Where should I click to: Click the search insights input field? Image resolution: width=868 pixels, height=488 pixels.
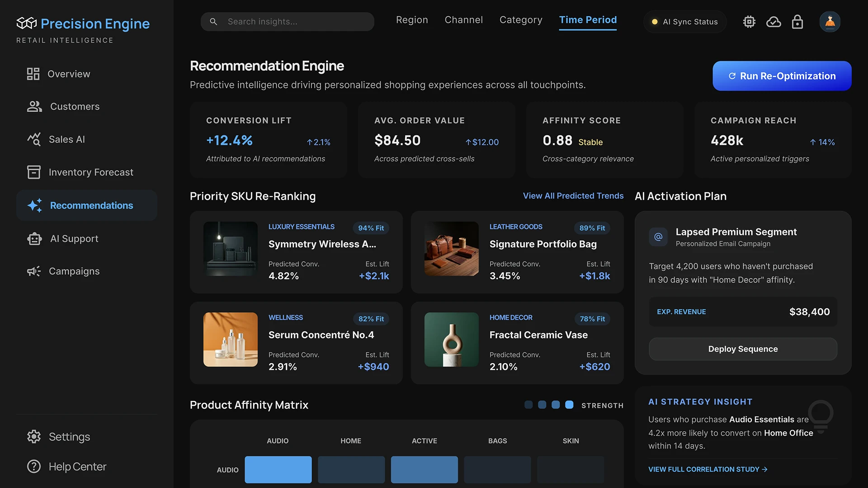click(x=287, y=21)
